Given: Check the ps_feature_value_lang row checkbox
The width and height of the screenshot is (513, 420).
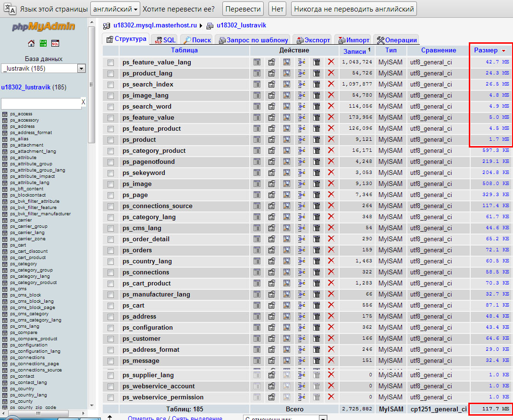Looking at the screenshot, I should tap(110, 62).
